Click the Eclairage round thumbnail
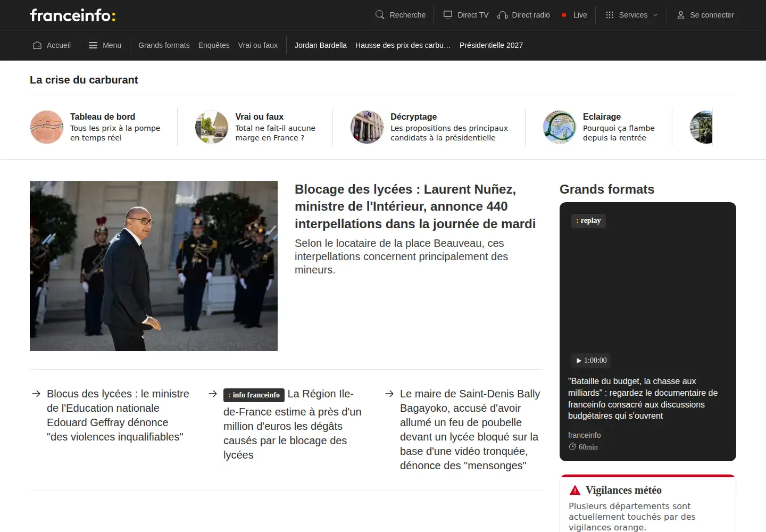 (x=560, y=127)
